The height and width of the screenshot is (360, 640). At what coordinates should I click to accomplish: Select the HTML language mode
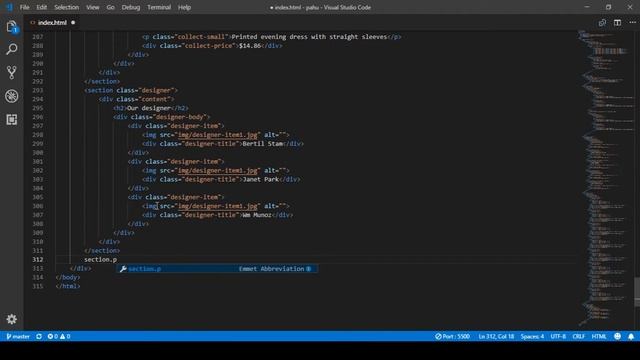tap(599, 336)
